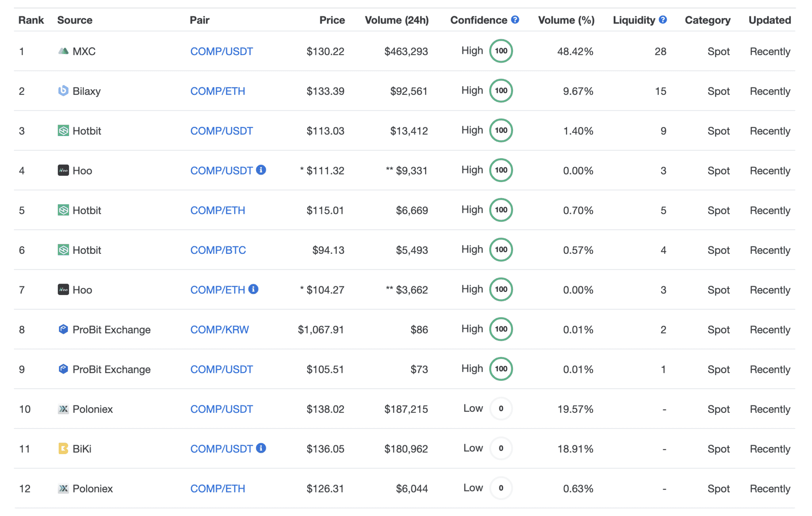Click info icon beside BiKi COMP/USDT pair
The width and height of the screenshot is (812, 516).
(x=261, y=448)
